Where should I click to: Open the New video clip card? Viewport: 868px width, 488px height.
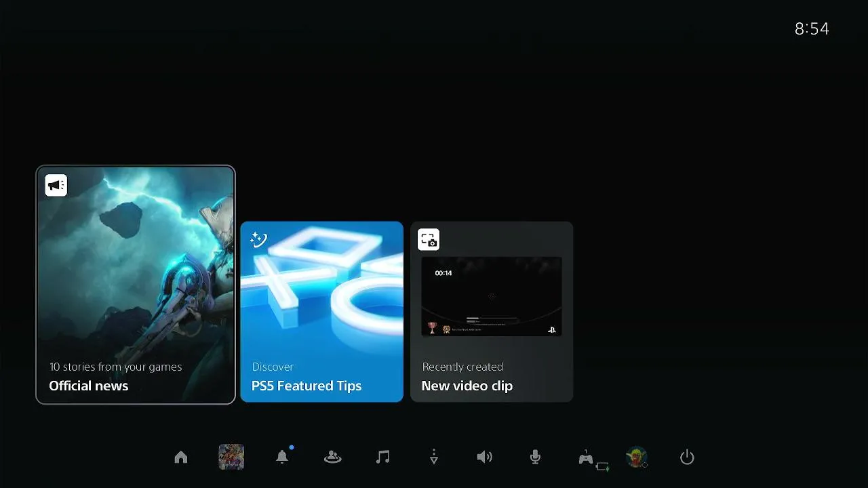pyautogui.click(x=492, y=312)
